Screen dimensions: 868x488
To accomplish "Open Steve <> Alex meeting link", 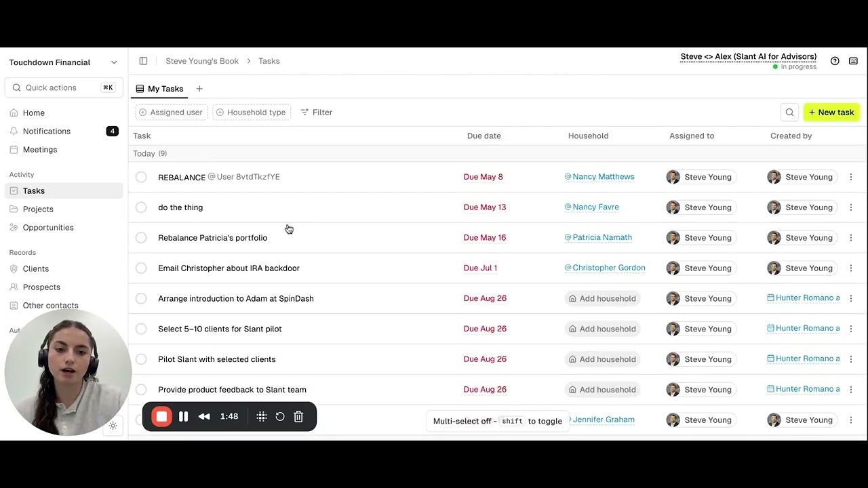I will (749, 57).
